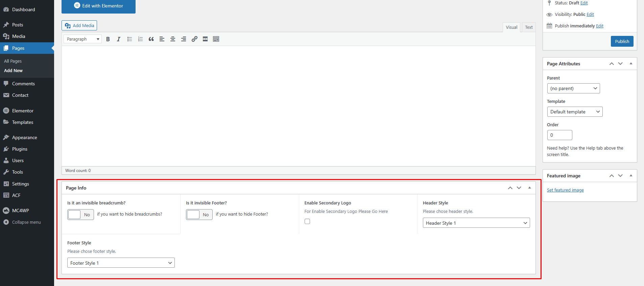Screen dimensions: 644x286
Task: Click the Set featured image link
Action: 565,190
